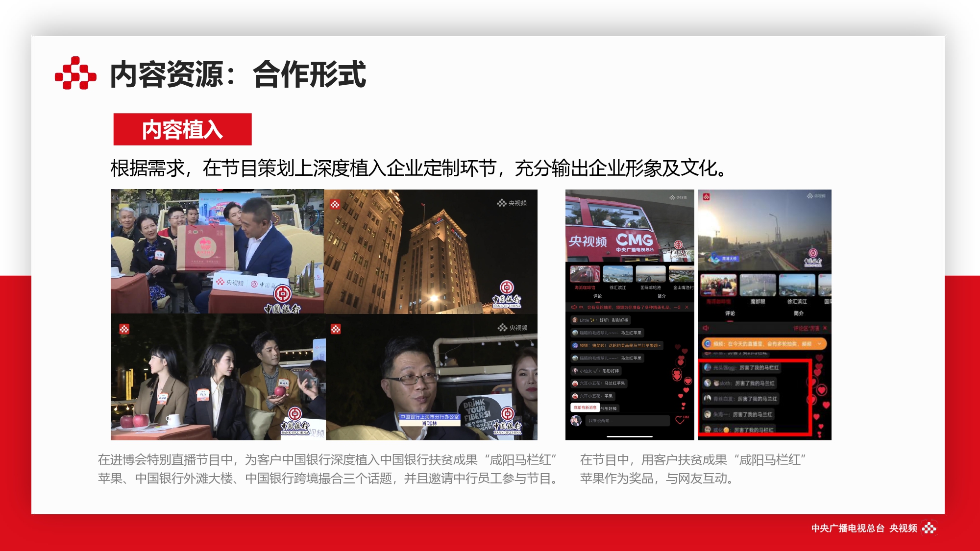Click the 六耳小五花 comment 马兰红苹果

599,383
